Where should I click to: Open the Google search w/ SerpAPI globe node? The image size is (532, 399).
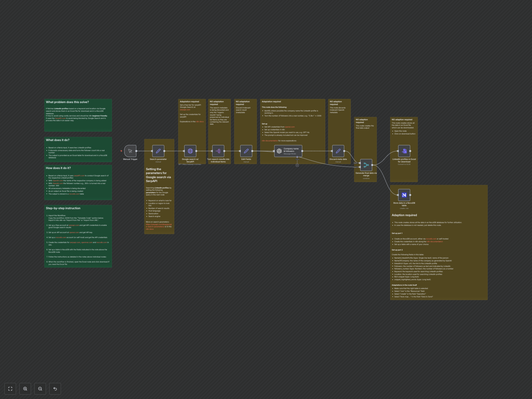(x=190, y=151)
